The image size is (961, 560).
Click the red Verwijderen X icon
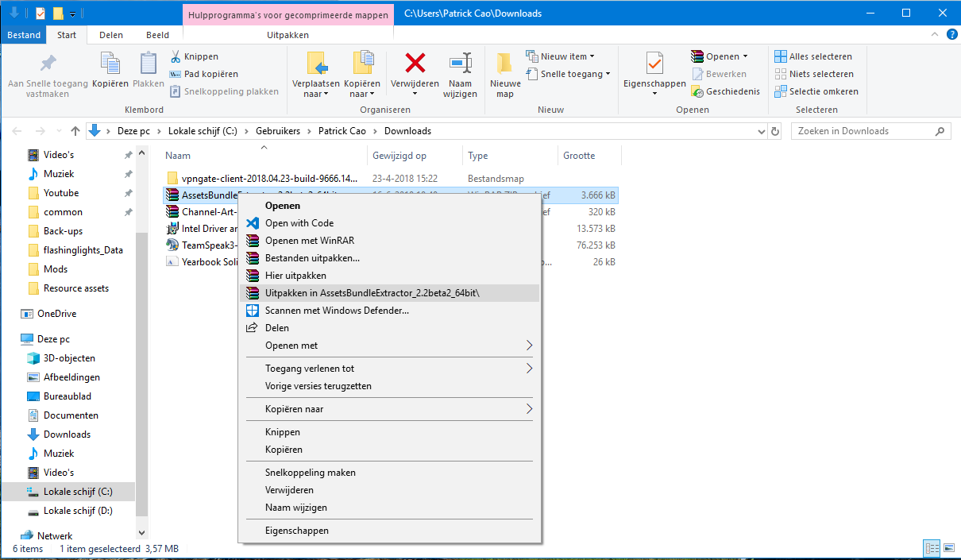pos(415,64)
